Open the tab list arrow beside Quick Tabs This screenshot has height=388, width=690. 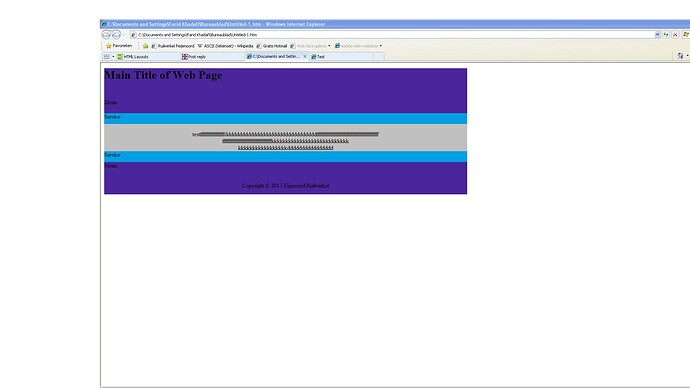pos(113,57)
